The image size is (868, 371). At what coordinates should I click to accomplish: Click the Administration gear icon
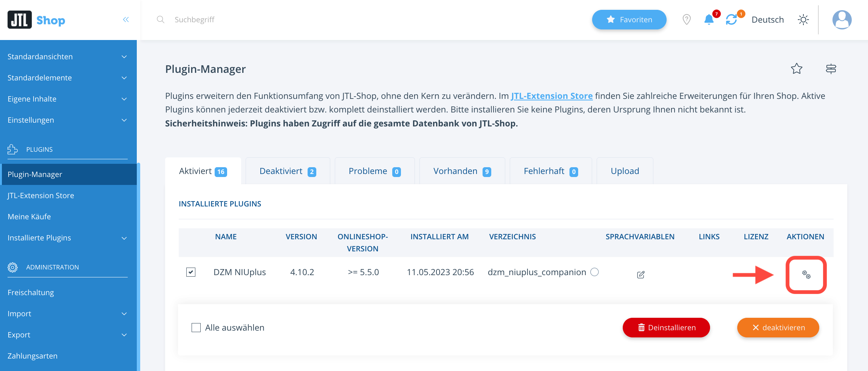click(x=12, y=267)
